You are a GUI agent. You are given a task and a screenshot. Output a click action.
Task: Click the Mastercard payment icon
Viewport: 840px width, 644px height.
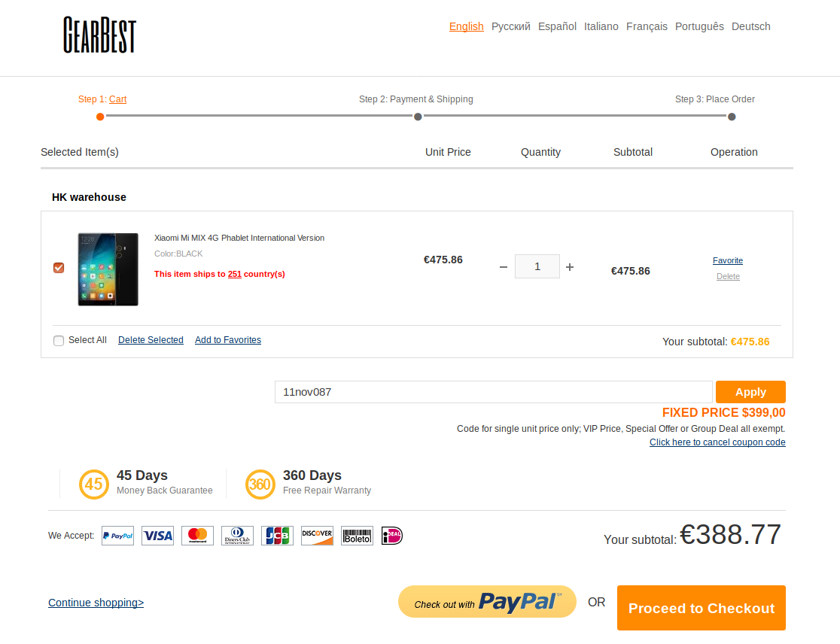click(x=198, y=536)
